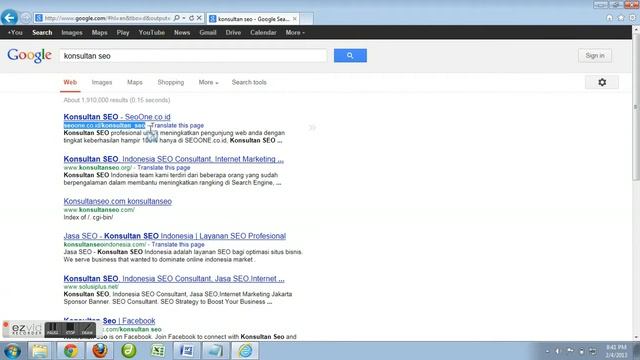Open 'Calendar' in the Google bar

263,32
